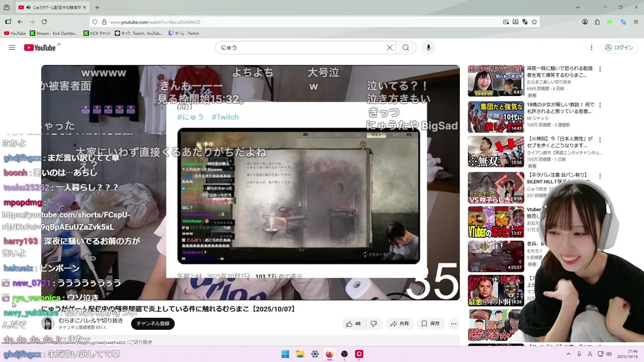644x362 pixels.
Task: Select the にゅうがゲーム配信中 tab
Action: (x=52, y=8)
